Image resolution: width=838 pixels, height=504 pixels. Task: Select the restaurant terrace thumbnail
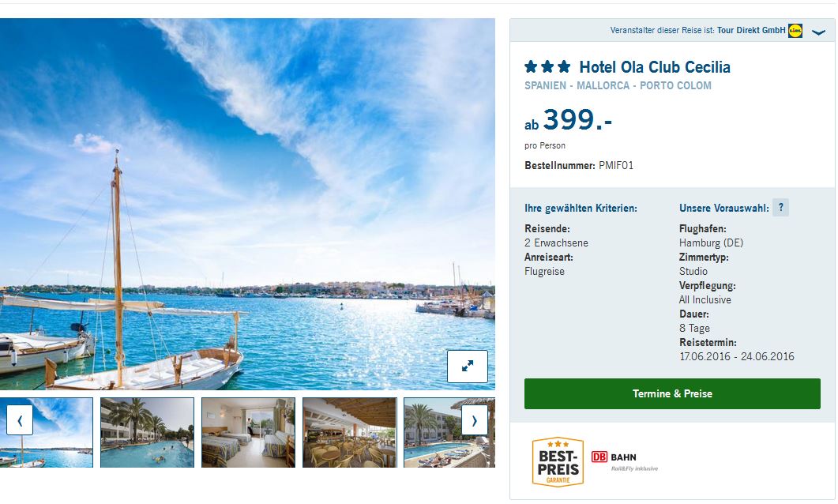pos(350,432)
